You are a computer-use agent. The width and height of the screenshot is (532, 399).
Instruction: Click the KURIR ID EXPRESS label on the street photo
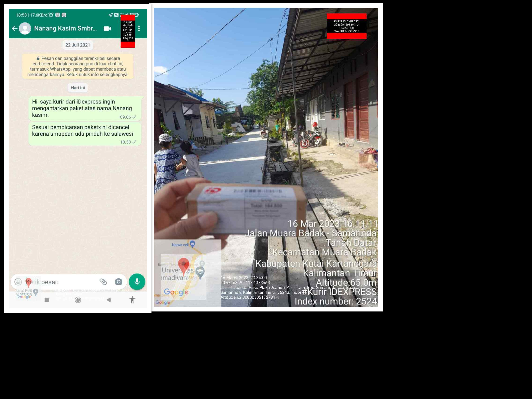pos(347,26)
